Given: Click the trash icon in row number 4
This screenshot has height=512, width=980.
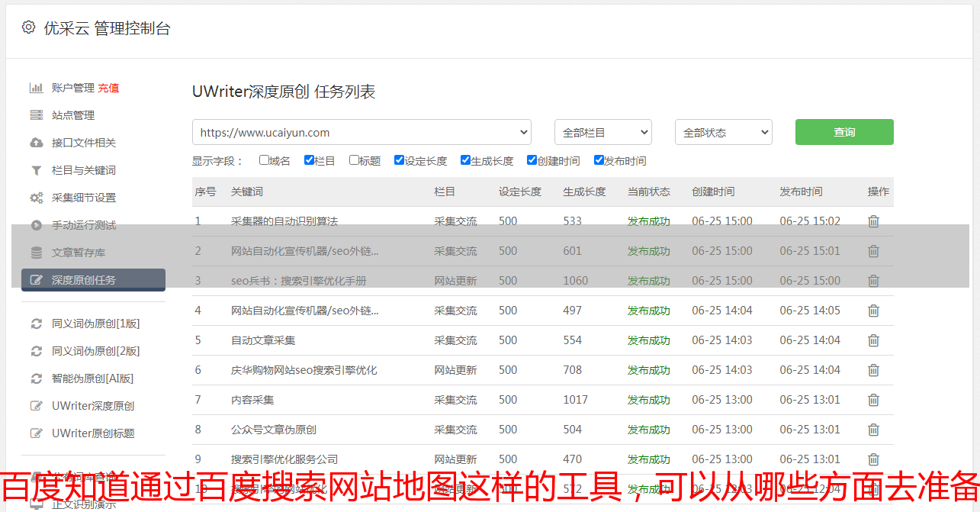Looking at the screenshot, I should click(873, 311).
